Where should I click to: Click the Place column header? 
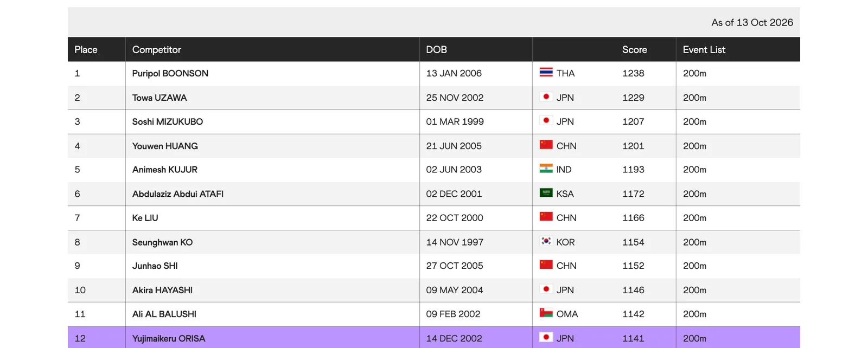click(x=86, y=49)
